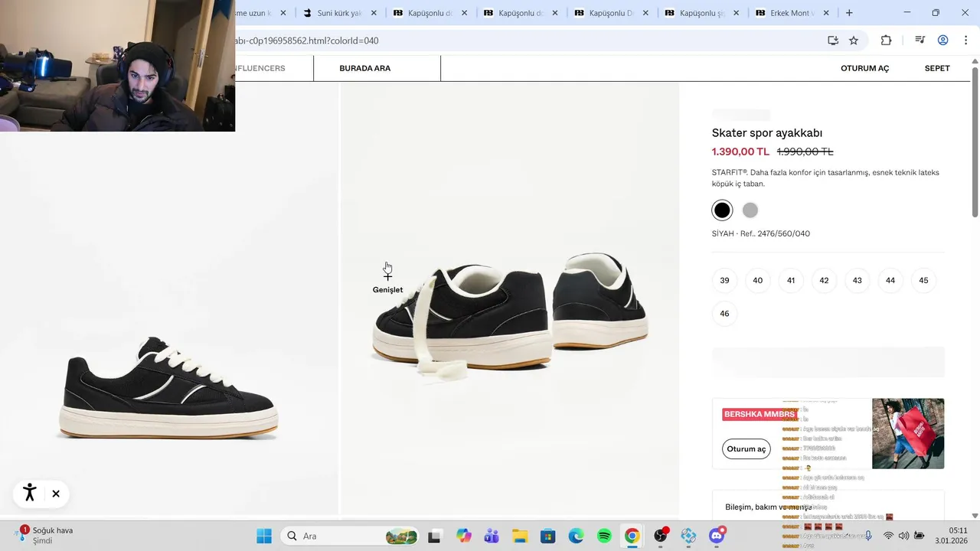Viewport: 980px width, 551px height.
Task: Click the Genişlet expand plus on shoe image
Action: [387, 276]
